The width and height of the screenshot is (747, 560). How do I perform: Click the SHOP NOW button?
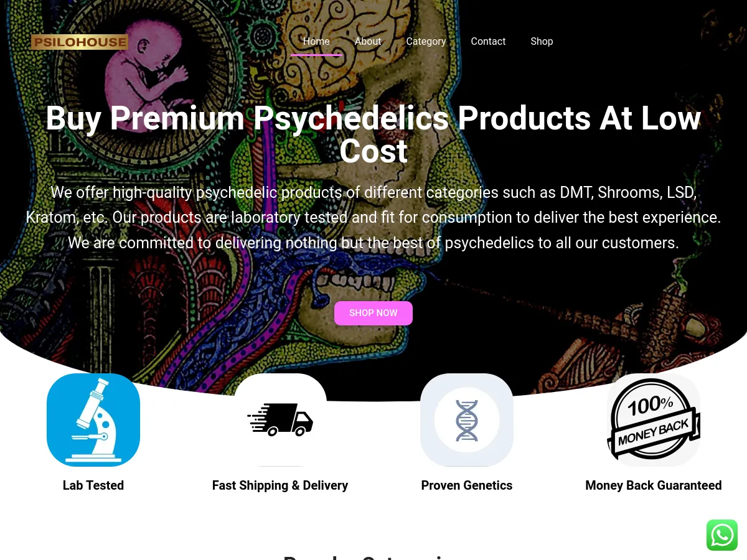pos(374,313)
